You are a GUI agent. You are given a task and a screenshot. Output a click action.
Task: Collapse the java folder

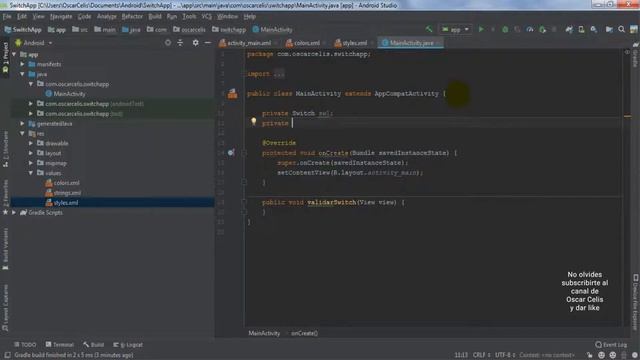[x=22, y=74]
